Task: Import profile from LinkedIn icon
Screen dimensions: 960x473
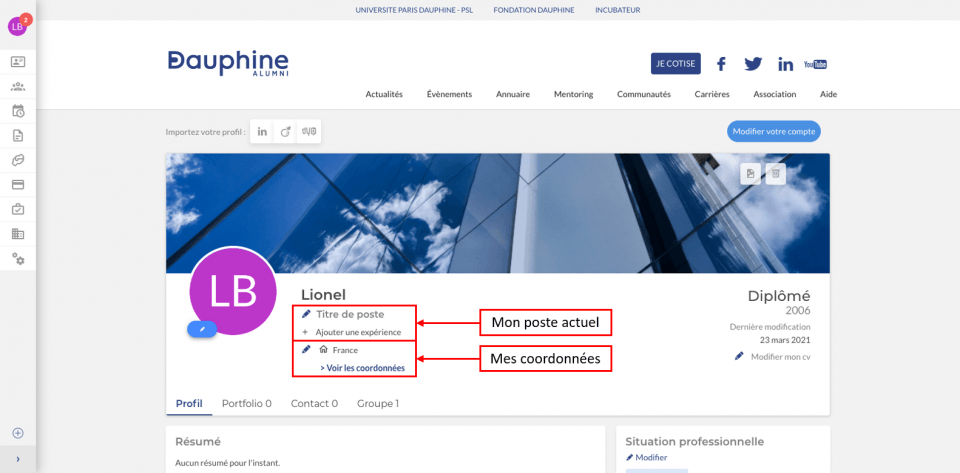Action: coord(262,132)
